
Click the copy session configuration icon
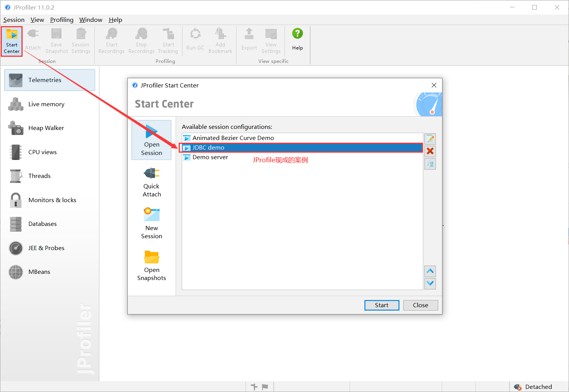[430, 164]
